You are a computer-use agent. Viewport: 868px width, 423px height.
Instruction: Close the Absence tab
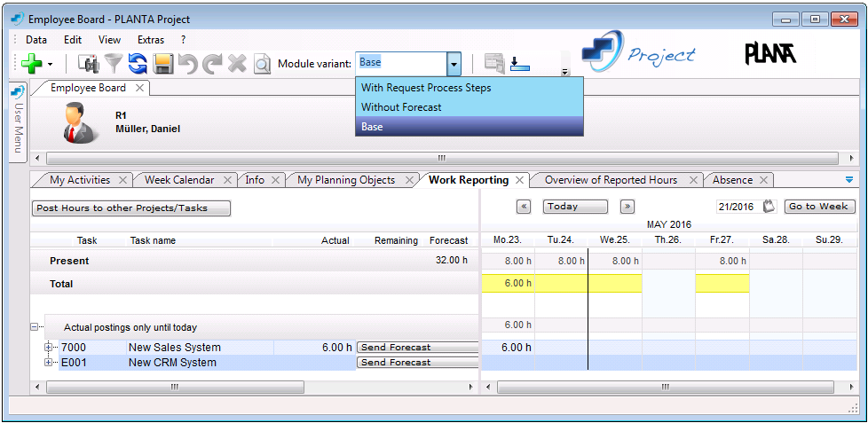click(x=763, y=180)
